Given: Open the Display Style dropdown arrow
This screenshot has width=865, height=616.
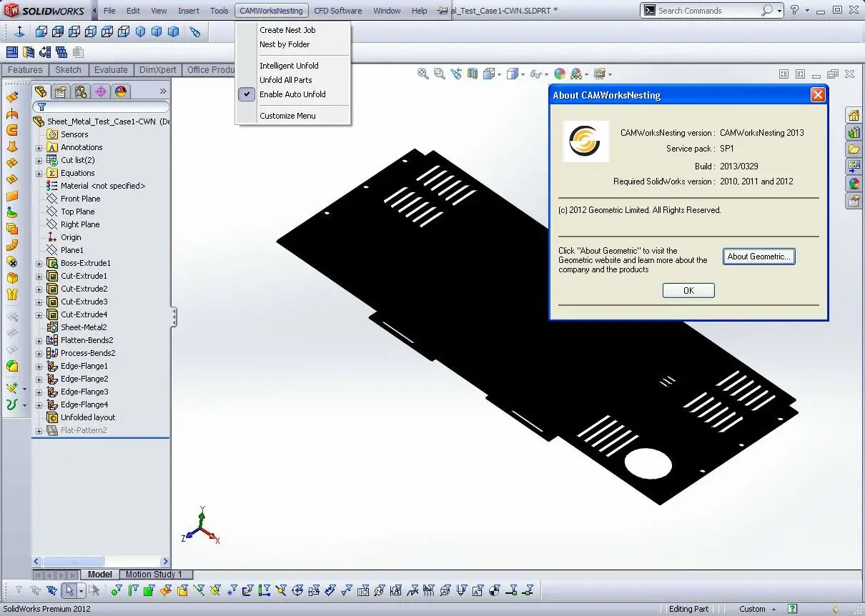Looking at the screenshot, I should (x=523, y=74).
